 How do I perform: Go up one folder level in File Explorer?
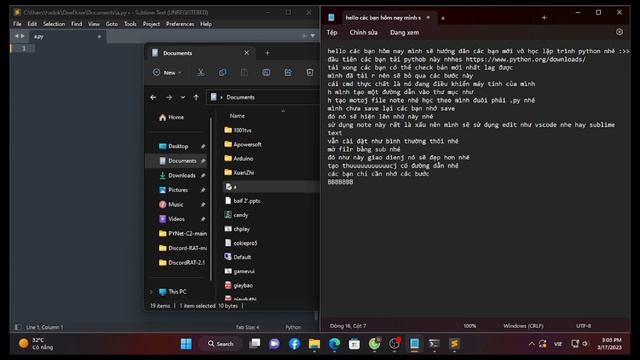click(196, 97)
